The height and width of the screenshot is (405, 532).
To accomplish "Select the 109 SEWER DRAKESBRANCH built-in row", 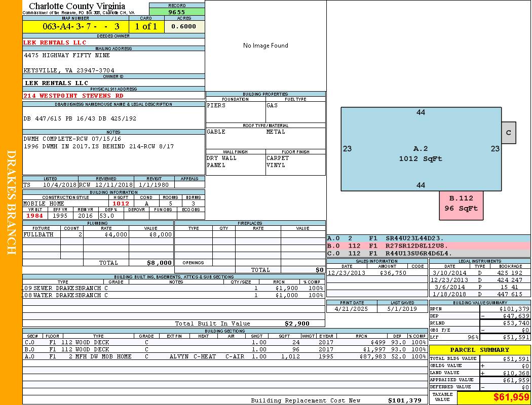I will pos(172,288).
